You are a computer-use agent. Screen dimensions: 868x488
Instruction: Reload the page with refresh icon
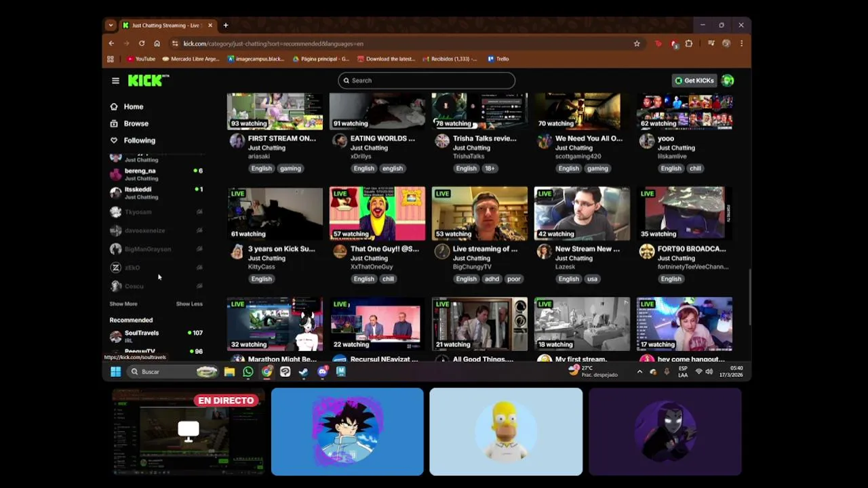[142, 43]
